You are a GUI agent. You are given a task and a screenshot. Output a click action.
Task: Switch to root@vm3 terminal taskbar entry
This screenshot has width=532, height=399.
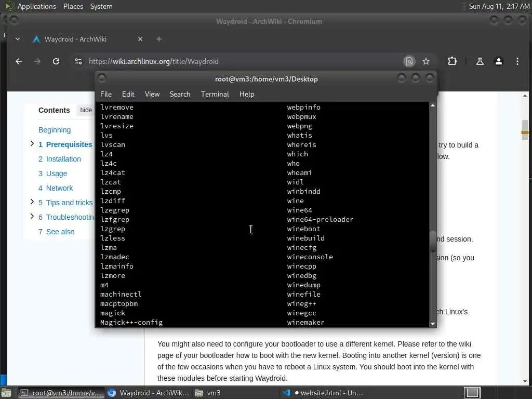tap(61, 393)
